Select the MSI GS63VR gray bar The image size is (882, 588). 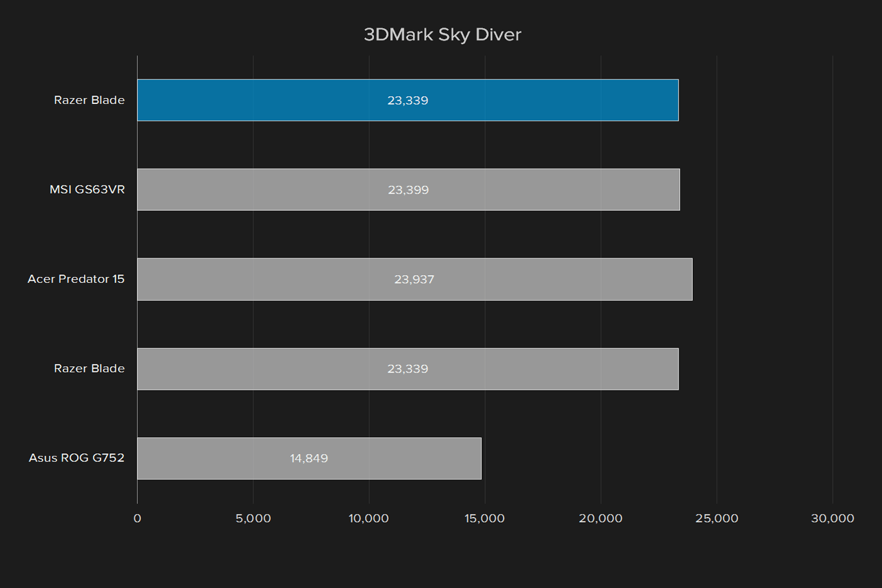coord(409,190)
